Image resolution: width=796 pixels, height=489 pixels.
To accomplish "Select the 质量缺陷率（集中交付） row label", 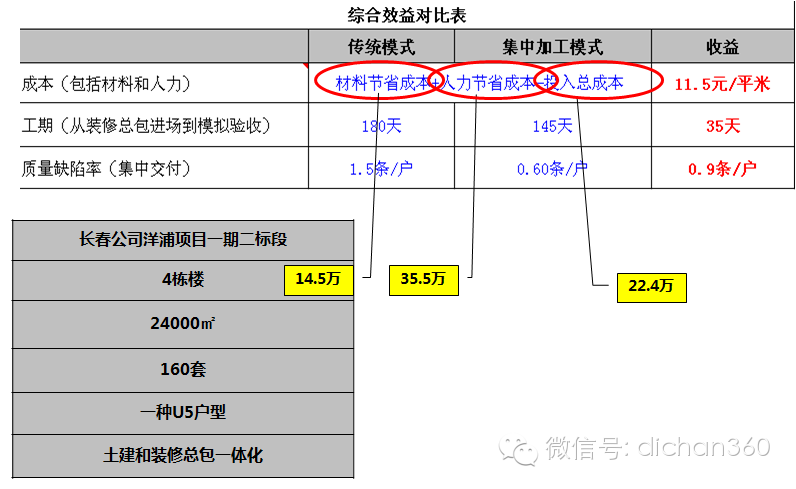I will (106, 168).
